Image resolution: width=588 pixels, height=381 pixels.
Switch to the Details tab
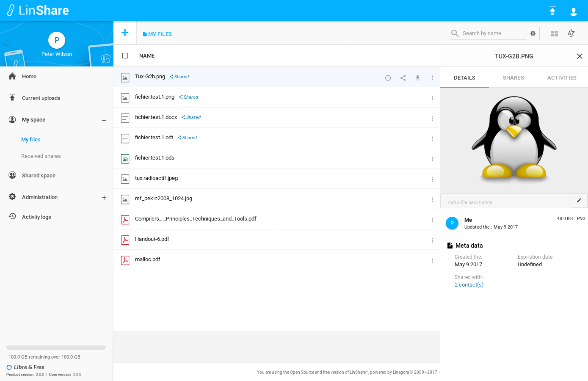(x=464, y=78)
